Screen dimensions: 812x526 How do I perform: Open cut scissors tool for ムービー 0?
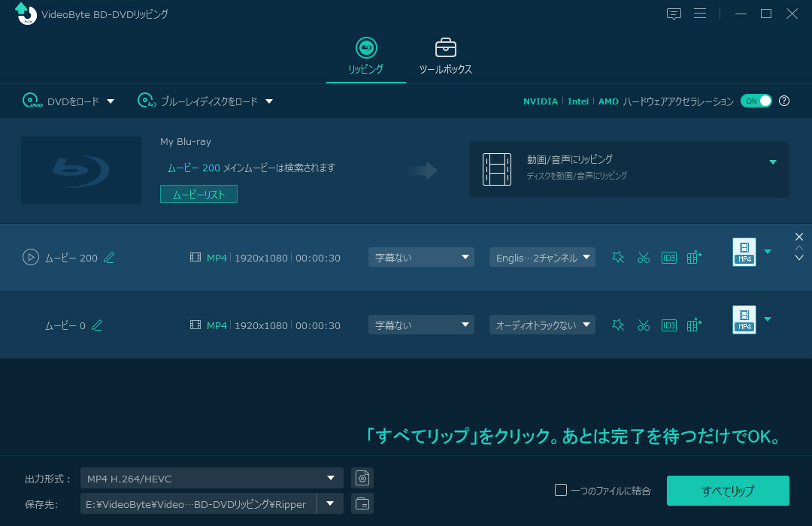click(x=643, y=325)
